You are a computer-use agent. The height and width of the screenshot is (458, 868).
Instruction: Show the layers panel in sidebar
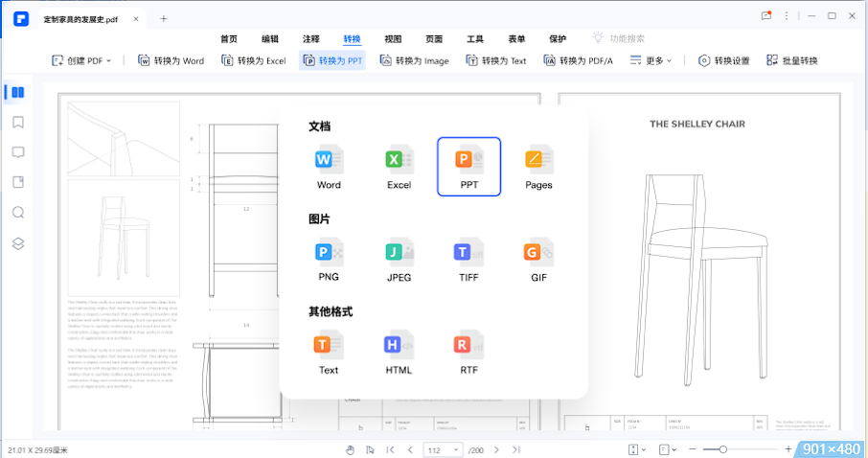[x=17, y=243]
